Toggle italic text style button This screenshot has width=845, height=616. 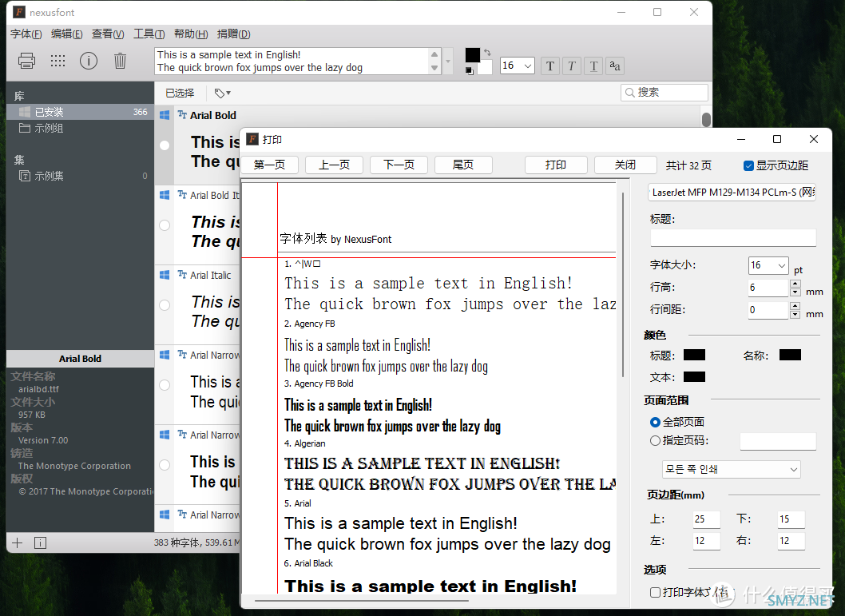[572, 66]
